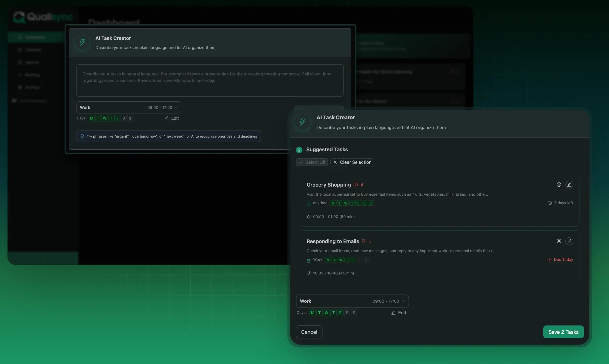Toggle Friday in the front panel's bottom Days row
This screenshot has height=364, width=609.
point(340,313)
